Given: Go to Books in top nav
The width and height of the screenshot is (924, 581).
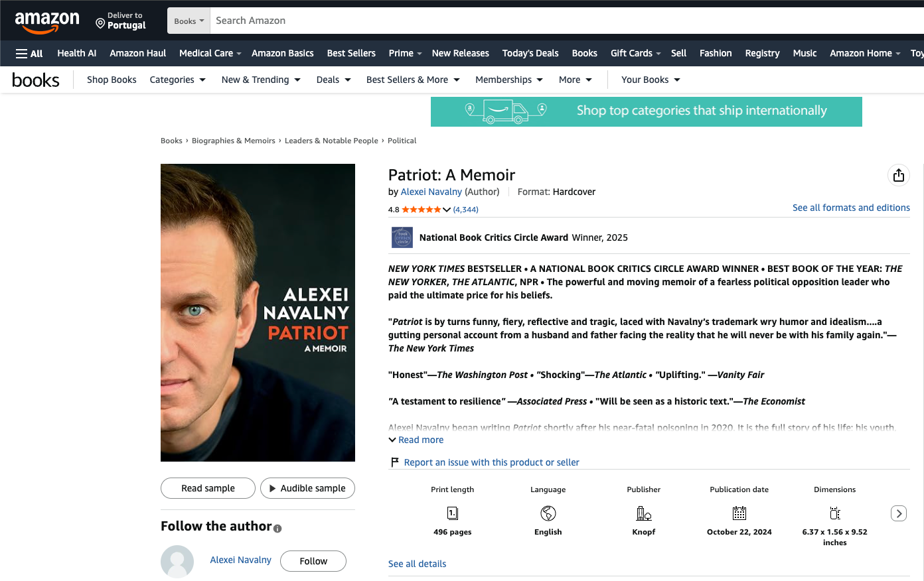Looking at the screenshot, I should (x=585, y=53).
